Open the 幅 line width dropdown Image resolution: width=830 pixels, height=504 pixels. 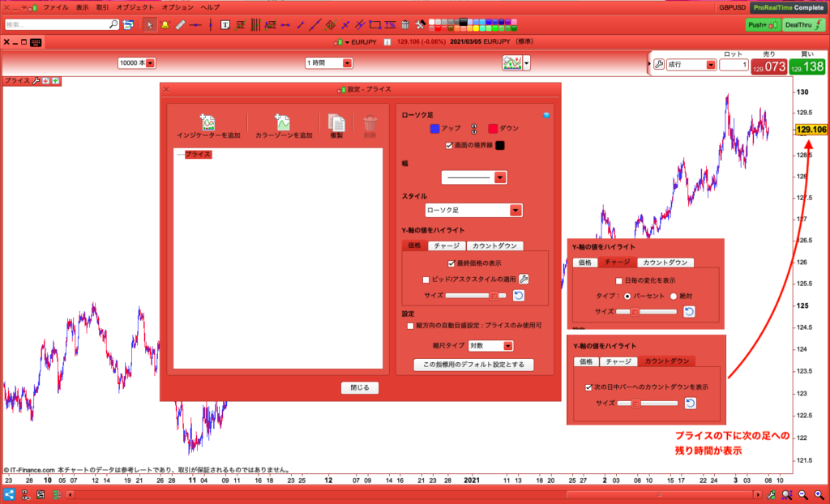474,178
